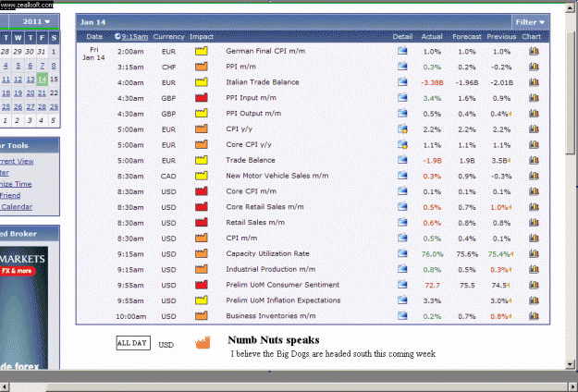Click FX & more red badge in ad

point(18,271)
